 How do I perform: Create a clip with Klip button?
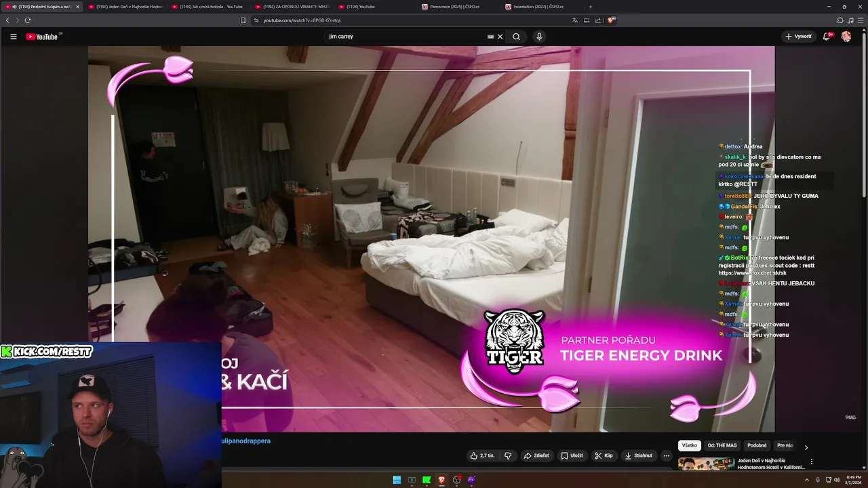[x=604, y=455]
